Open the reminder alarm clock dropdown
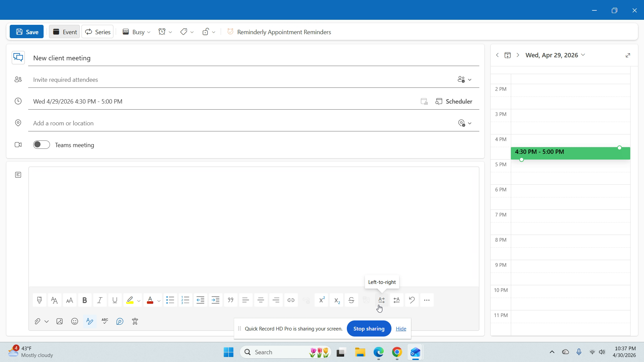The height and width of the screenshot is (362, 644). (x=165, y=32)
